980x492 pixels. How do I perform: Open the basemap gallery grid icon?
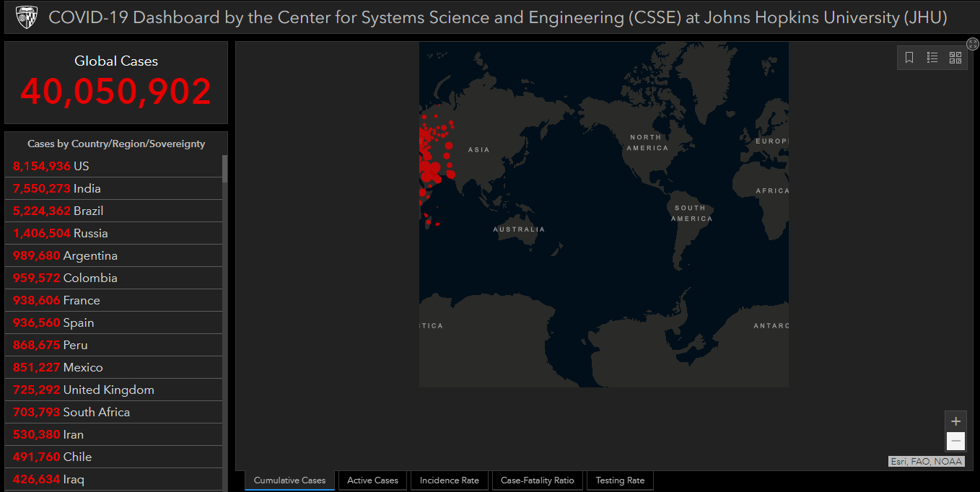[x=955, y=58]
